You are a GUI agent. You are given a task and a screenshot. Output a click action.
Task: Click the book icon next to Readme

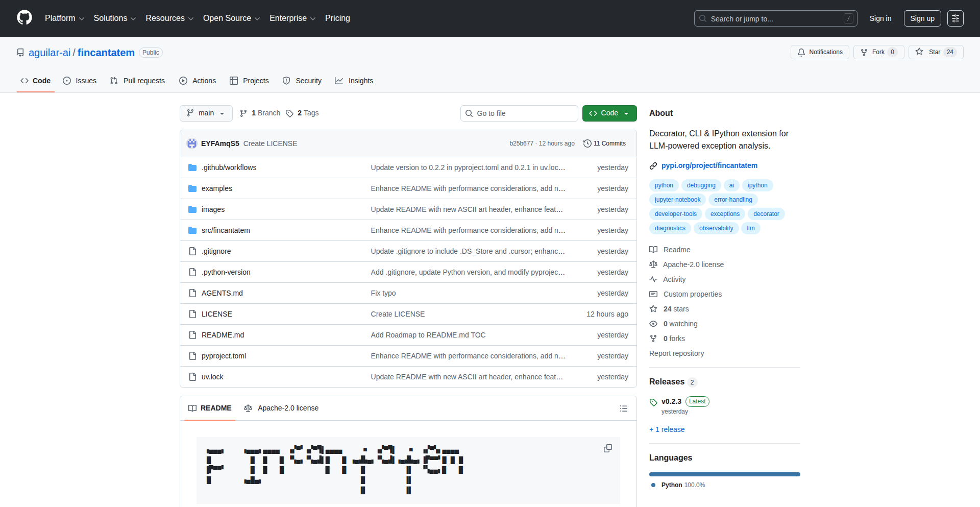pyautogui.click(x=653, y=250)
